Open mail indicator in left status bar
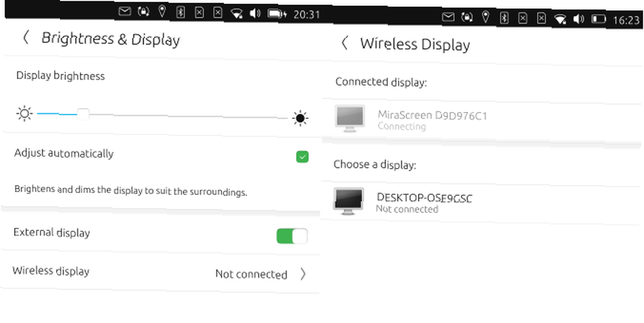 (125, 12)
